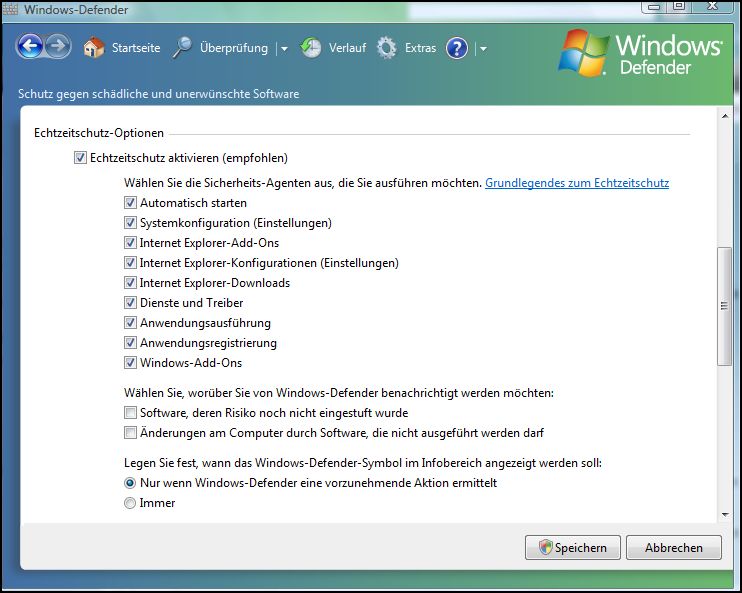Uncheck Internet Explorer-Add-Ons
Viewport: 742px width, 593px height.
[x=130, y=242]
